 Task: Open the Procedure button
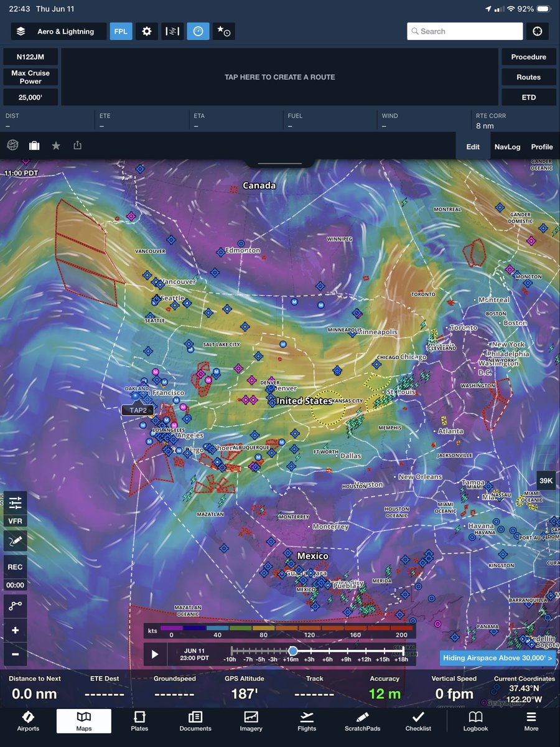tap(529, 57)
